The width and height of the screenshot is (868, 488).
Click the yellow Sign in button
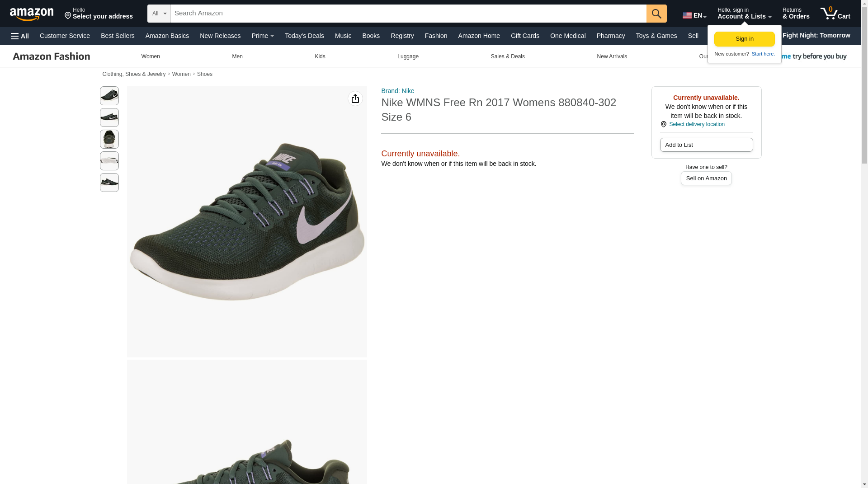click(x=744, y=39)
